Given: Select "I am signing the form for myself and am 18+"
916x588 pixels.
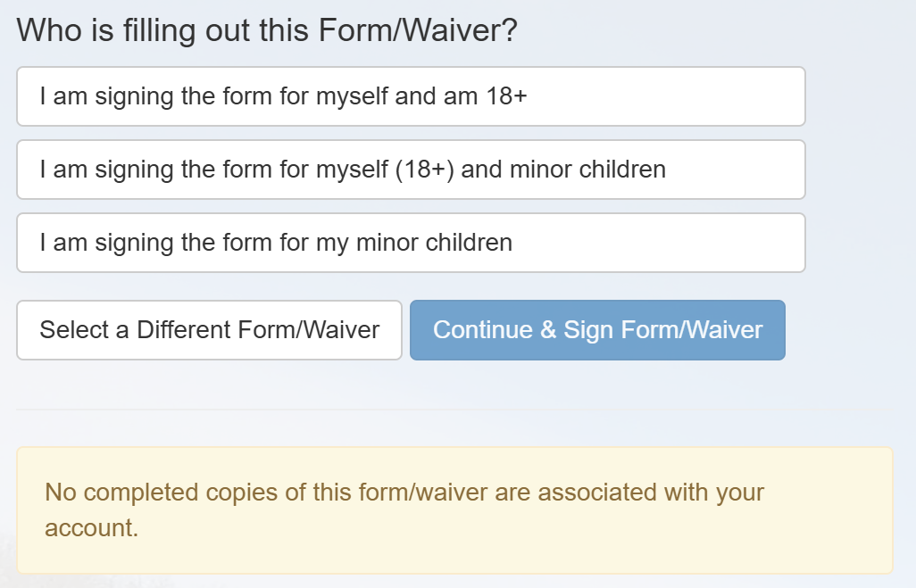Looking at the screenshot, I should tap(411, 96).
